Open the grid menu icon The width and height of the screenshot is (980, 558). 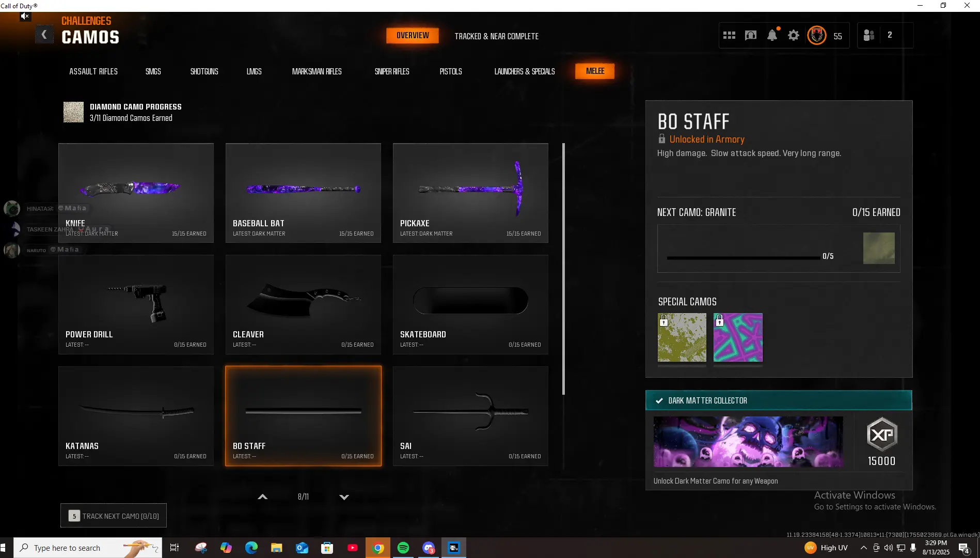pyautogui.click(x=729, y=36)
